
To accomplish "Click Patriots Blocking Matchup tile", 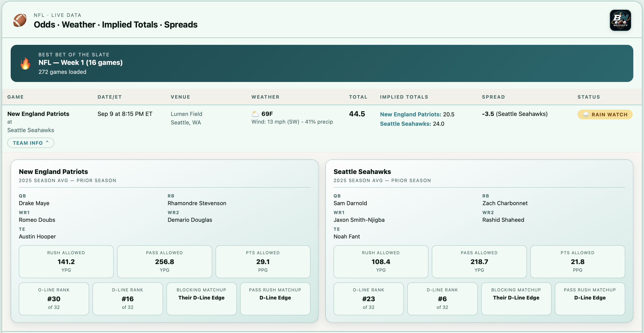I will tap(201, 299).
